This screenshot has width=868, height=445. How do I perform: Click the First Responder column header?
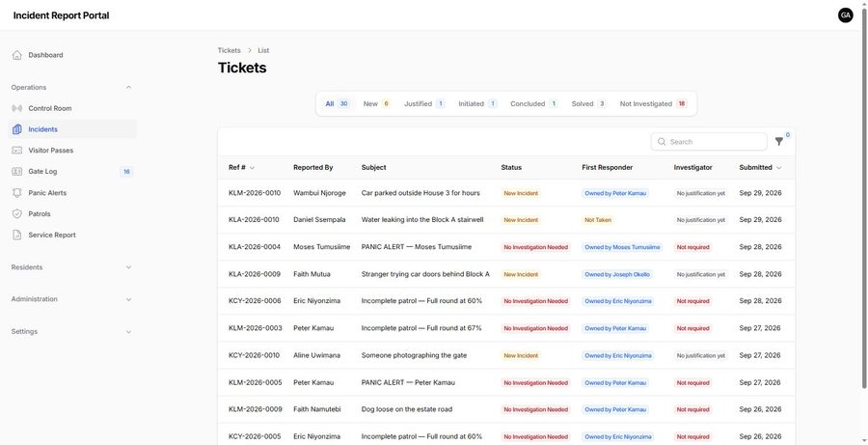point(607,167)
